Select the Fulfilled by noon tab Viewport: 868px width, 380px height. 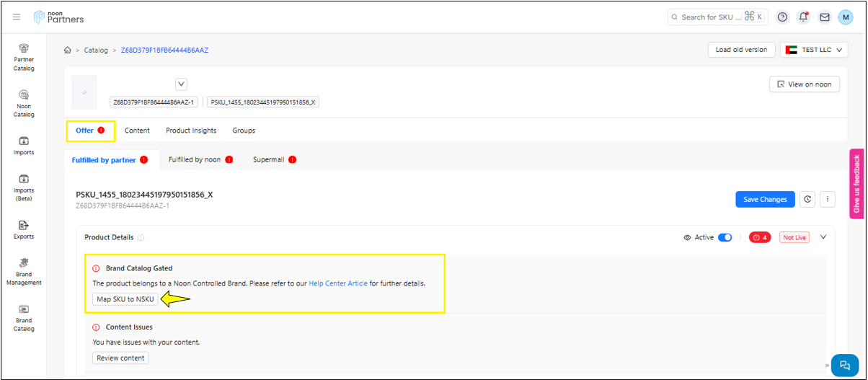tap(195, 159)
